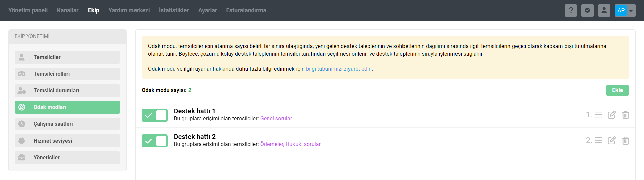
Task: Edit Destek hattı 2 with pencil icon
Action: [612, 140]
